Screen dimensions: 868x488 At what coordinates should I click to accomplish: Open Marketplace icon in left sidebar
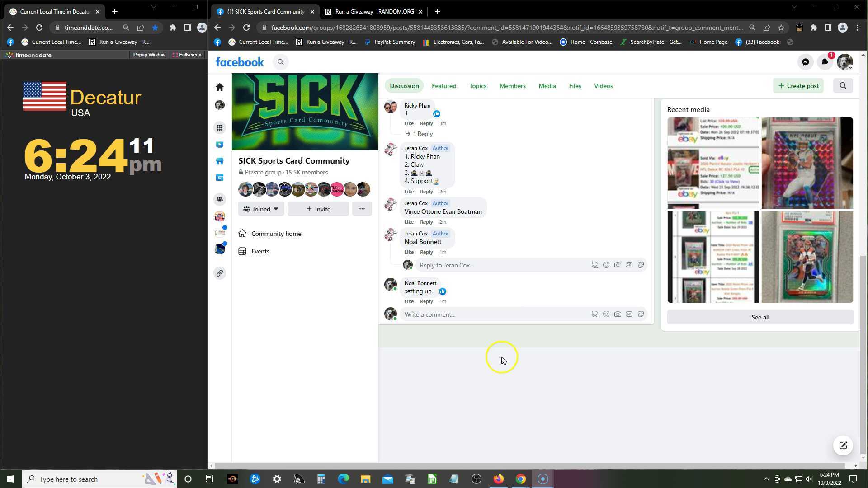point(220,161)
